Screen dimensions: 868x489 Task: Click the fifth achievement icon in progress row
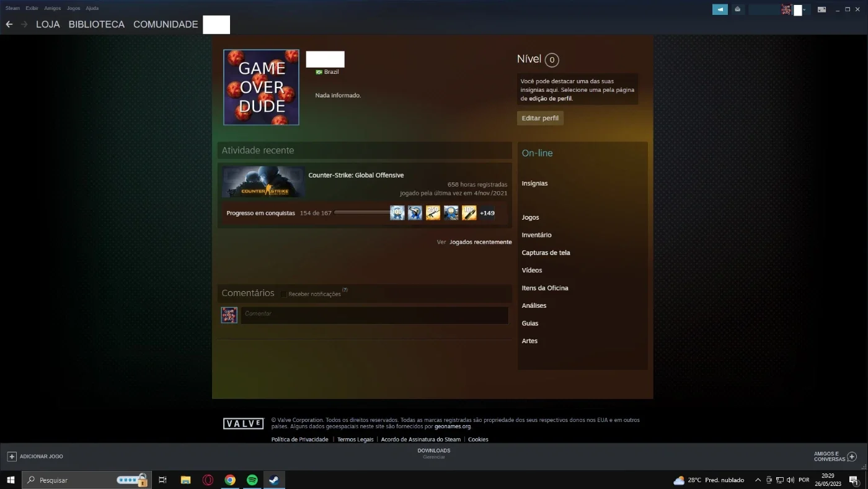click(x=469, y=213)
